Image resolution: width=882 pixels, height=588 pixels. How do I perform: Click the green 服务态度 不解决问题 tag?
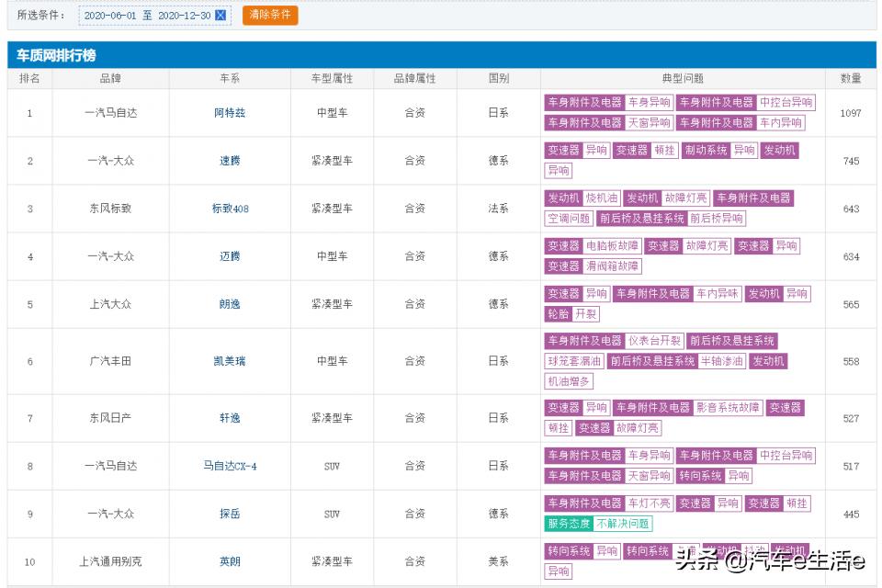pos(598,524)
